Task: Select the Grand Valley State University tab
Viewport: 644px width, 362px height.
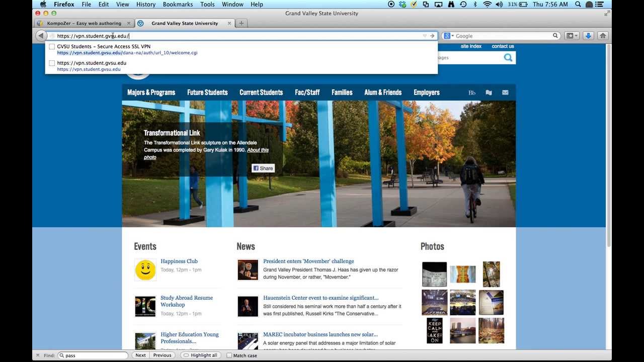Action: click(185, 23)
